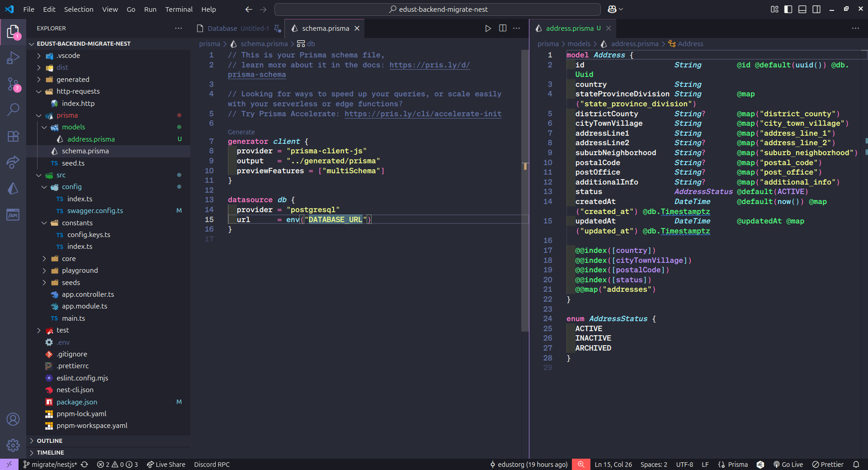
Task: Open the Manage gear icon
Action: click(13, 445)
